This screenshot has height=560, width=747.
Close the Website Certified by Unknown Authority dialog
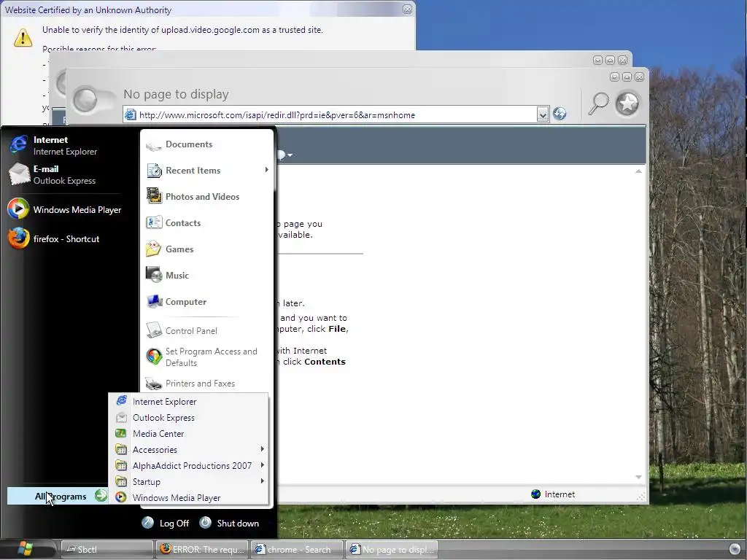pos(407,9)
